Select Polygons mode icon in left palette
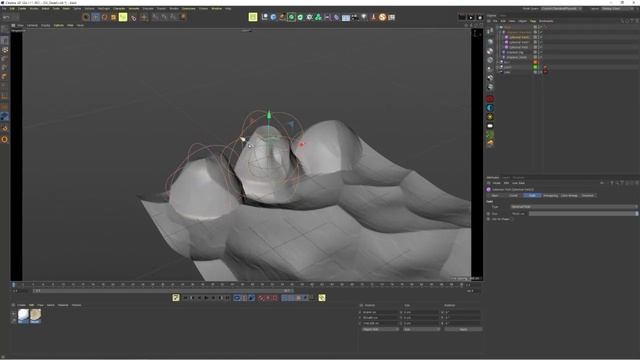Viewport: 640px width, 360px height. tap(4, 77)
